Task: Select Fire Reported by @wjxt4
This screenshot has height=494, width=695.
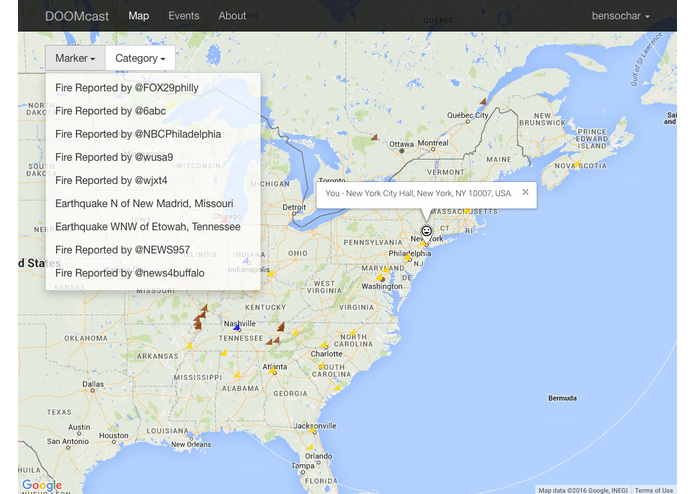Action: 153,180
